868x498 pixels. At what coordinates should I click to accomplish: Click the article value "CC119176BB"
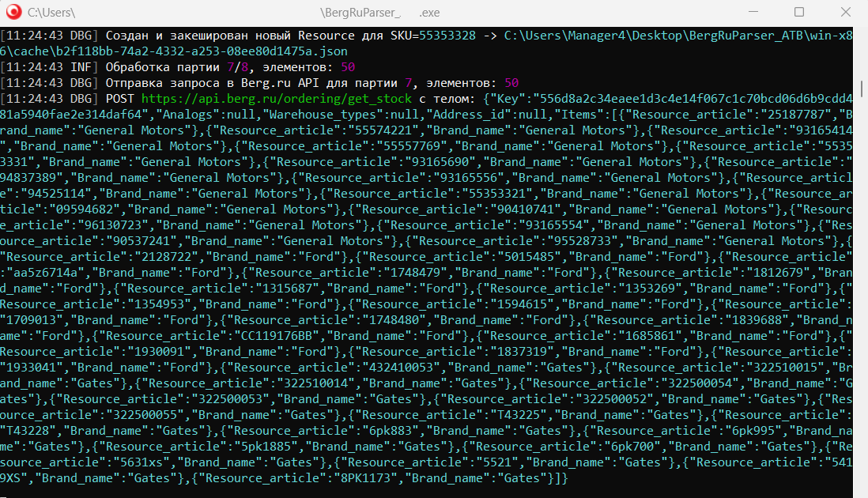tap(277, 336)
